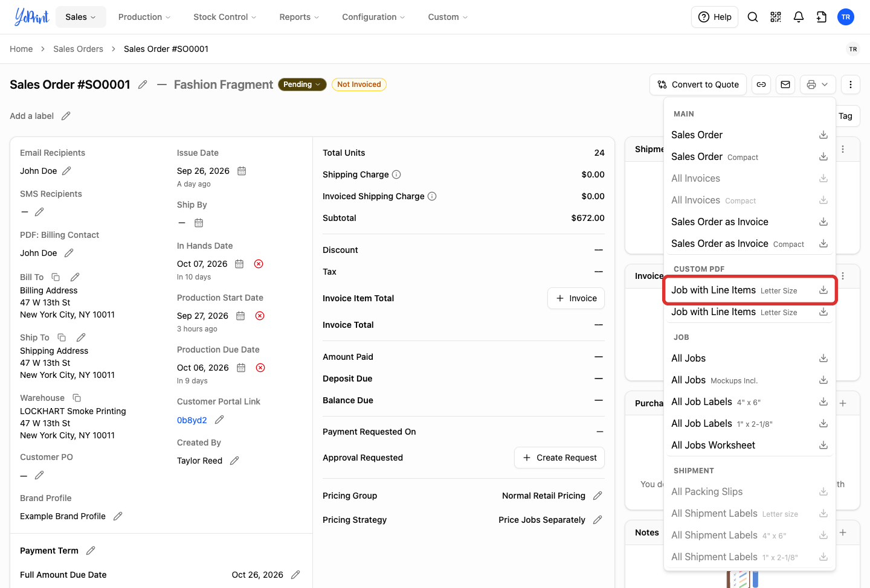
Task: Open the document export icon in header
Action: pos(822,17)
